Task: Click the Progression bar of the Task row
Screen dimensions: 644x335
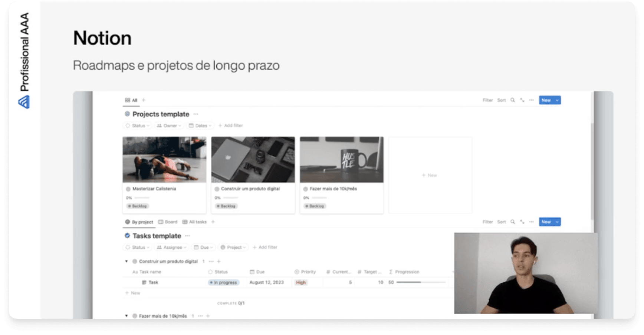Action: pos(421,282)
